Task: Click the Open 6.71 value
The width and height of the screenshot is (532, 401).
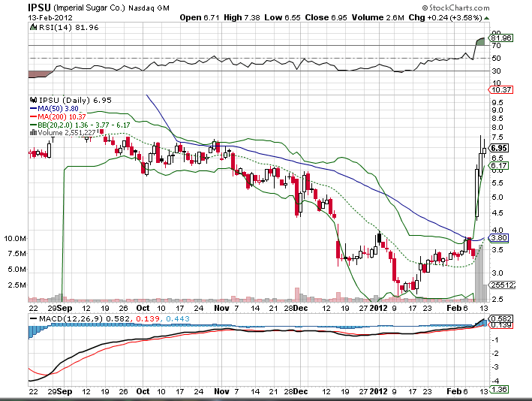Action: tap(199, 17)
